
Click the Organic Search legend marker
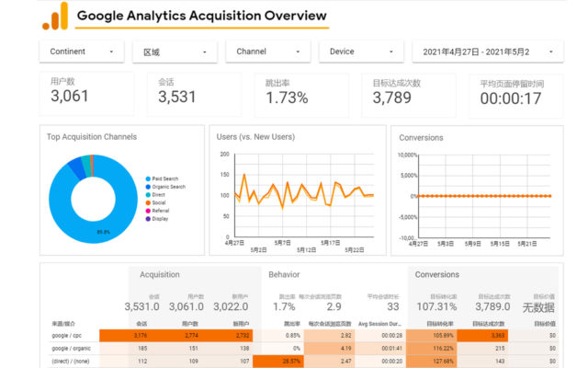pyautogui.click(x=147, y=187)
